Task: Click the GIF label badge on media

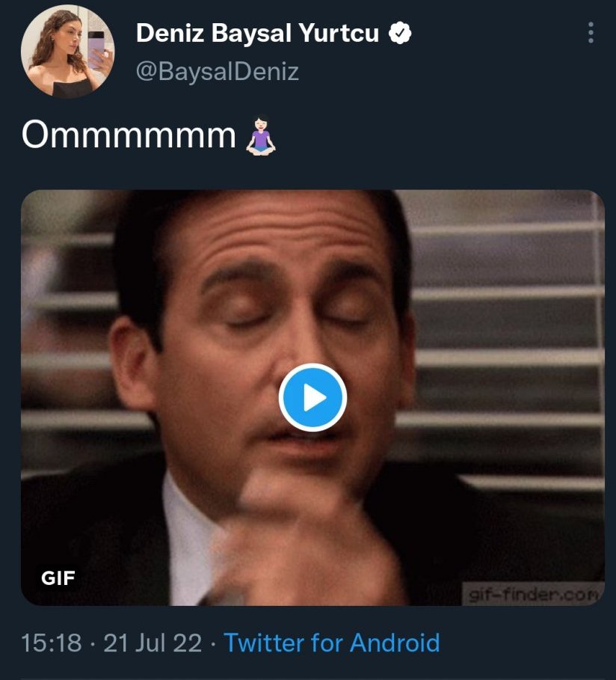Action: point(58,578)
